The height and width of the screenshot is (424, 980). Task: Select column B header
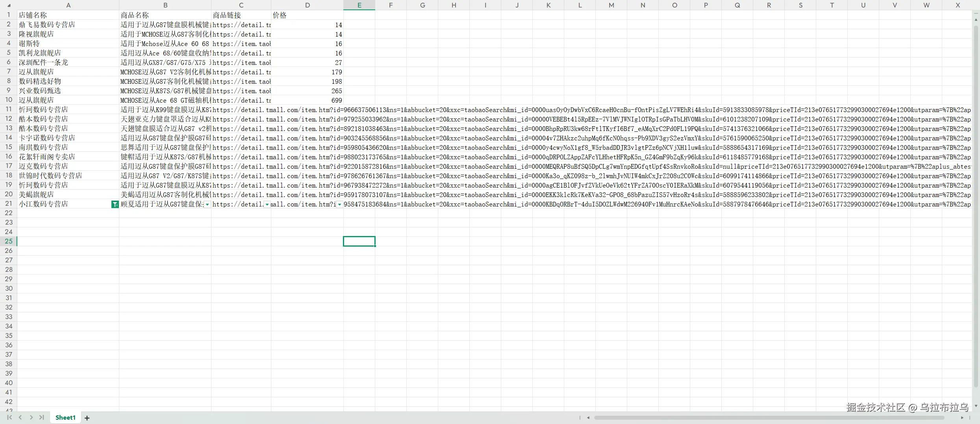pyautogui.click(x=165, y=5)
